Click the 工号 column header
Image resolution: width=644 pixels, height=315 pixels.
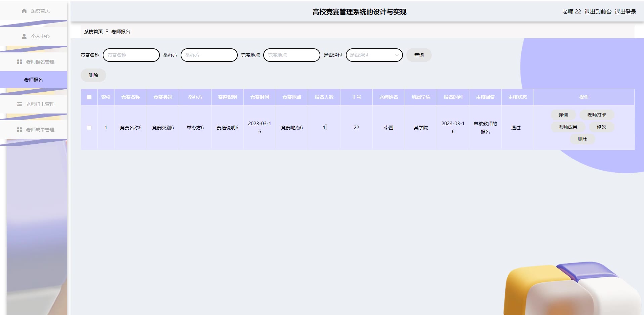356,97
